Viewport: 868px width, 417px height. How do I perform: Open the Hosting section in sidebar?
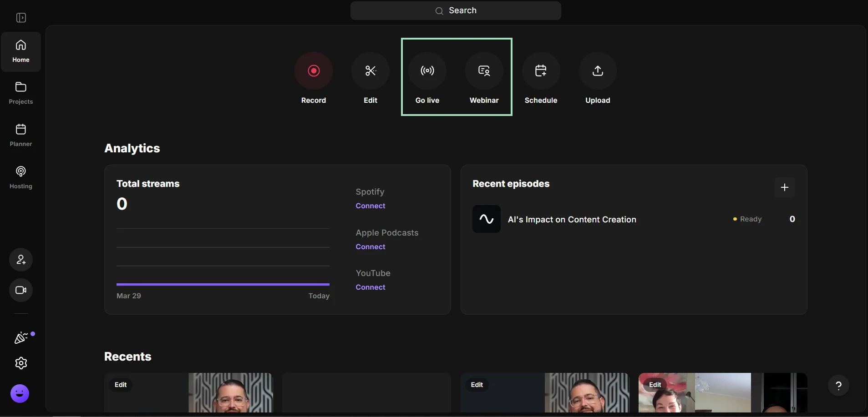(21, 177)
